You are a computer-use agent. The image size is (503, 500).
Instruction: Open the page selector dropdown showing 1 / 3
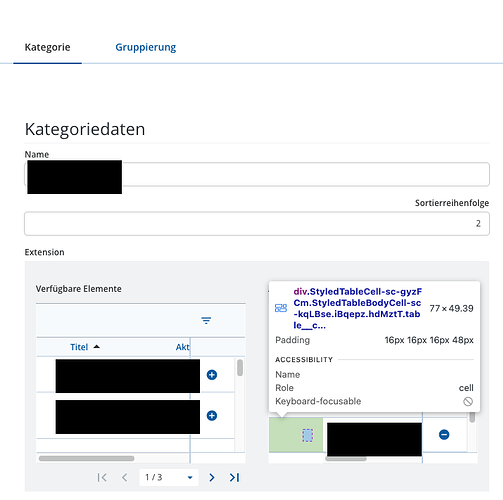[x=169, y=477]
